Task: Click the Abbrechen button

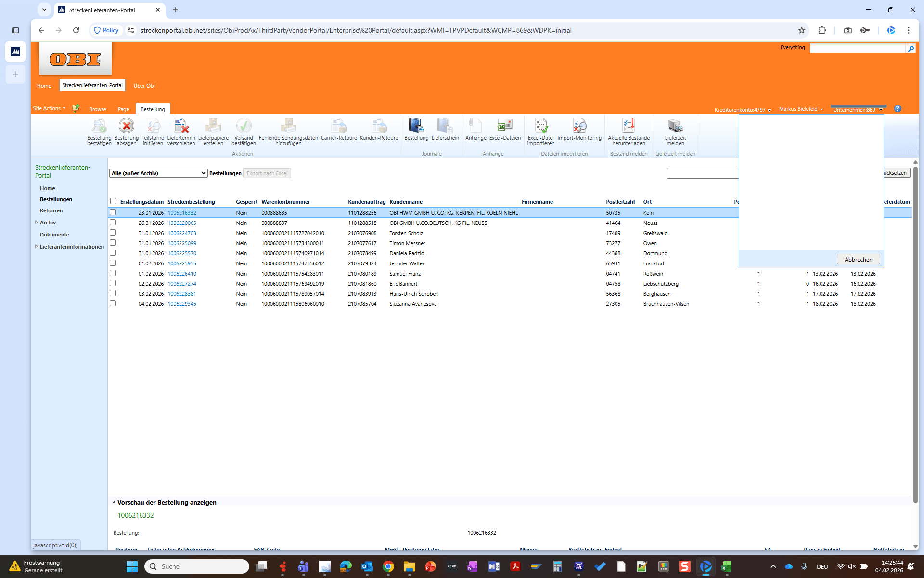Action: 858,259
